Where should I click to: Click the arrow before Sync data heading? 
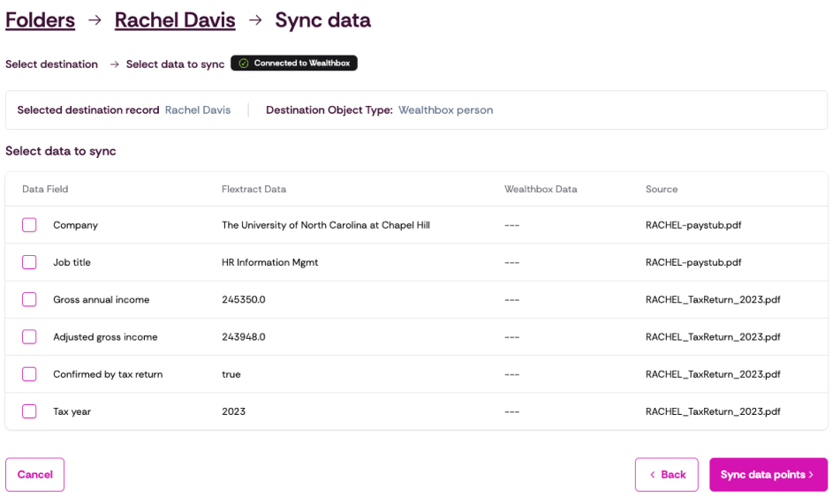tap(255, 20)
